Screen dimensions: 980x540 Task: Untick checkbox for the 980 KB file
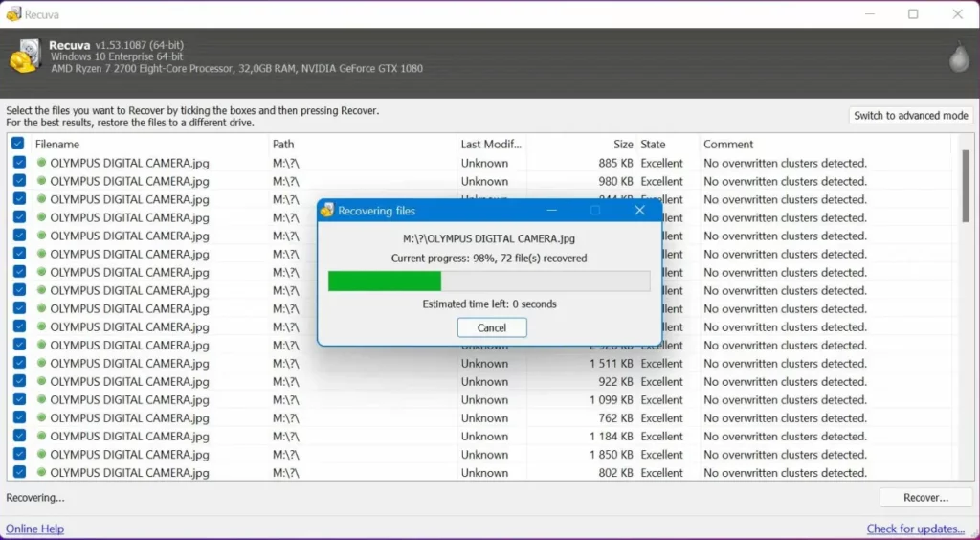tap(19, 180)
